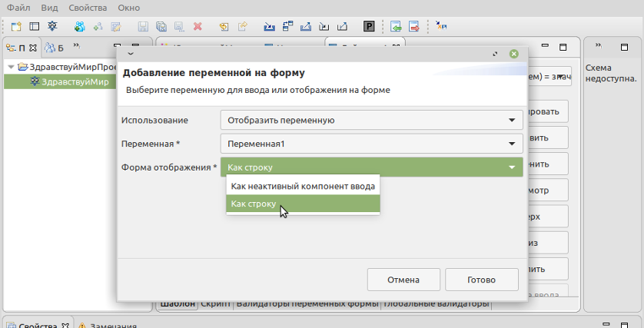Click the yellow undo arrow icon
Screen dimensions: 644x328
pyautogui.click(x=224, y=27)
